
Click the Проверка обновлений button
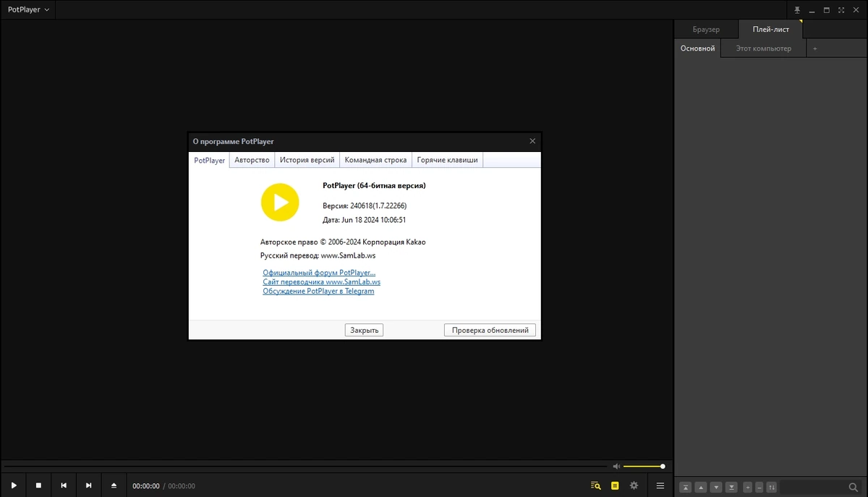click(490, 330)
